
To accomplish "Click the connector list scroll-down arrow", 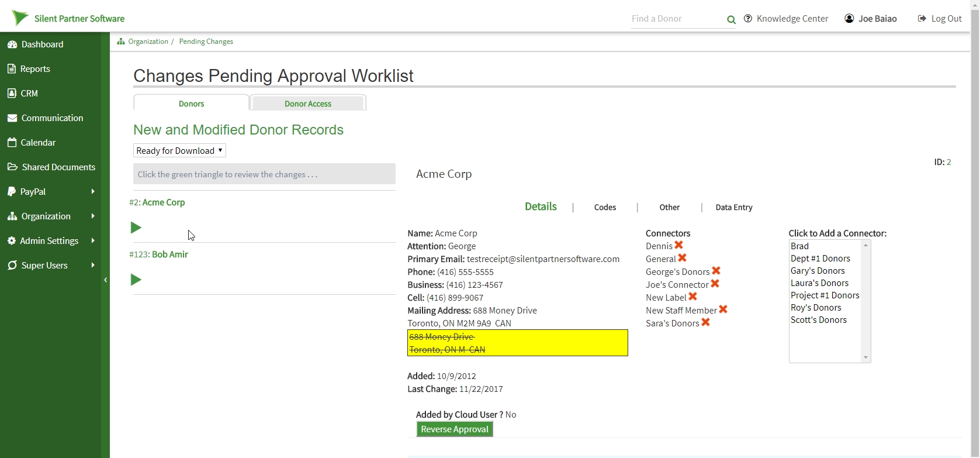I will click(x=866, y=357).
